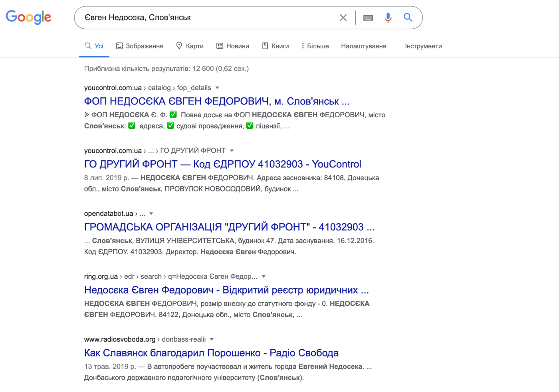Click the Зображення tab picture icon
This screenshot has height=392, width=559.
pos(119,46)
